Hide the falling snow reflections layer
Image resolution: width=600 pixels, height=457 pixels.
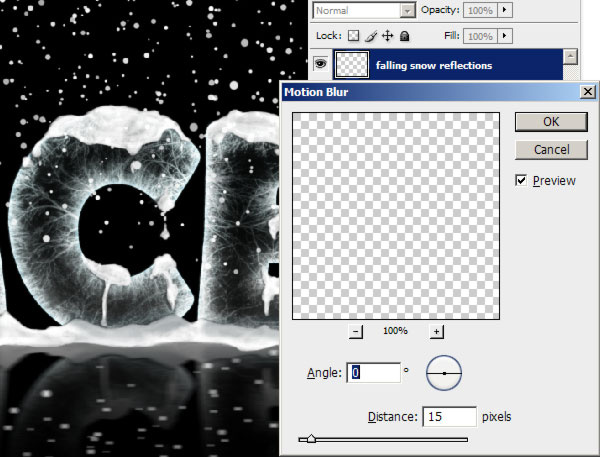pyautogui.click(x=322, y=66)
